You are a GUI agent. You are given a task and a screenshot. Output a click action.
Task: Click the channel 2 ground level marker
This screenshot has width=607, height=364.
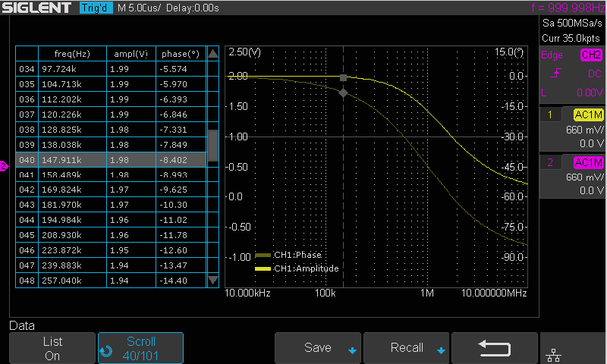[x=4, y=166]
